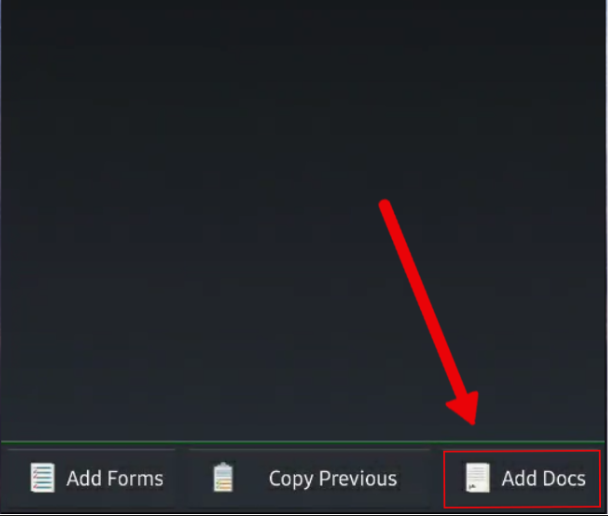Image resolution: width=608 pixels, height=516 pixels.
Task: Click the green divider line above the toolbar
Action: click(x=303, y=442)
